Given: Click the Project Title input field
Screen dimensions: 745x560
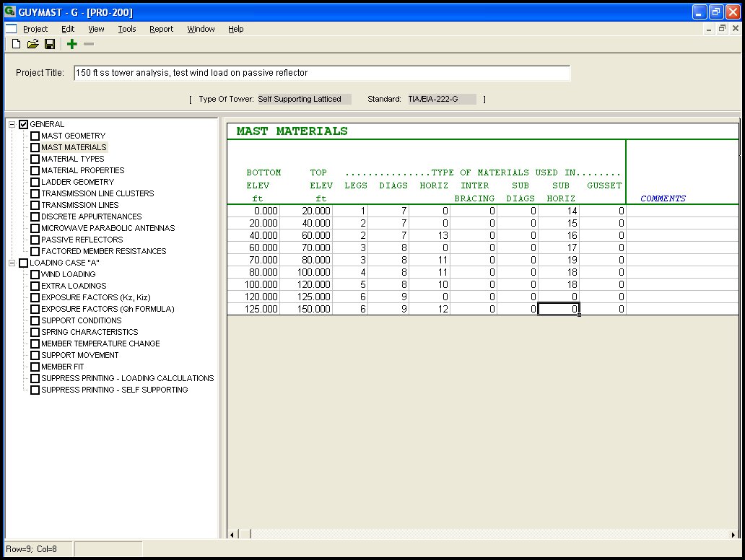Looking at the screenshot, I should click(x=322, y=73).
